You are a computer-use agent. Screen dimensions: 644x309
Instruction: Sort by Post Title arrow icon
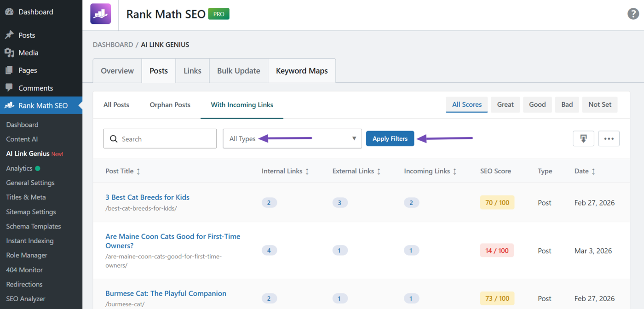click(x=138, y=171)
